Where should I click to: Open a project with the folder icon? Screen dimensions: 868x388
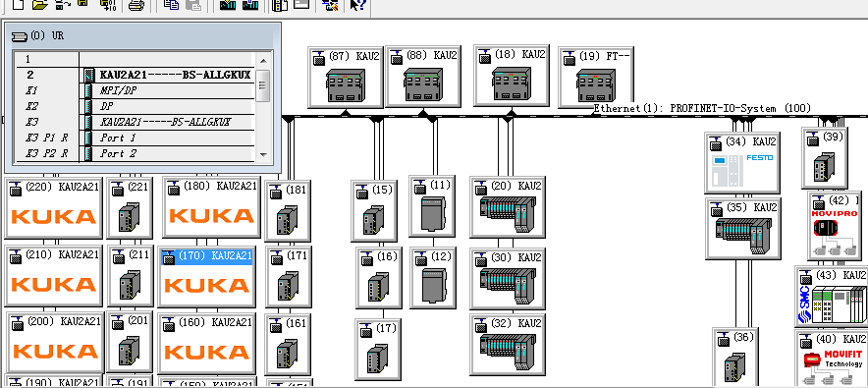point(39,5)
